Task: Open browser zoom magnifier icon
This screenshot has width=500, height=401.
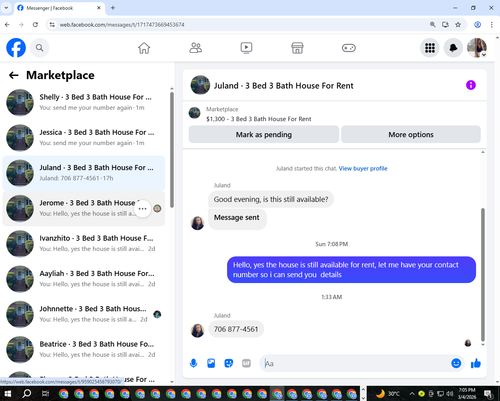Action: click(x=433, y=25)
